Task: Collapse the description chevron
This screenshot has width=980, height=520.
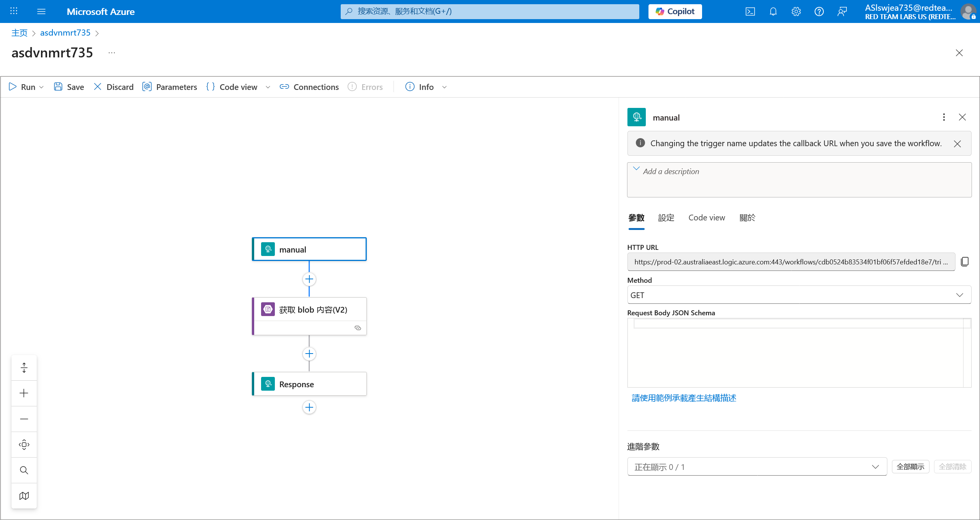Action: (x=636, y=169)
